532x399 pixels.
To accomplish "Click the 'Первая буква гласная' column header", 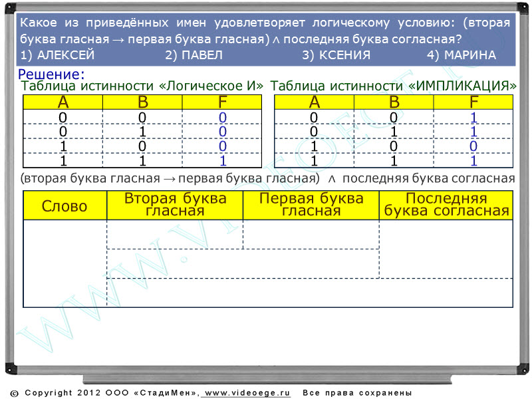I will pyautogui.click(x=311, y=205).
